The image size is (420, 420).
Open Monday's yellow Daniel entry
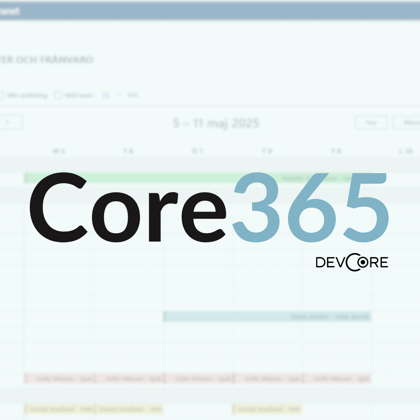pos(59,409)
